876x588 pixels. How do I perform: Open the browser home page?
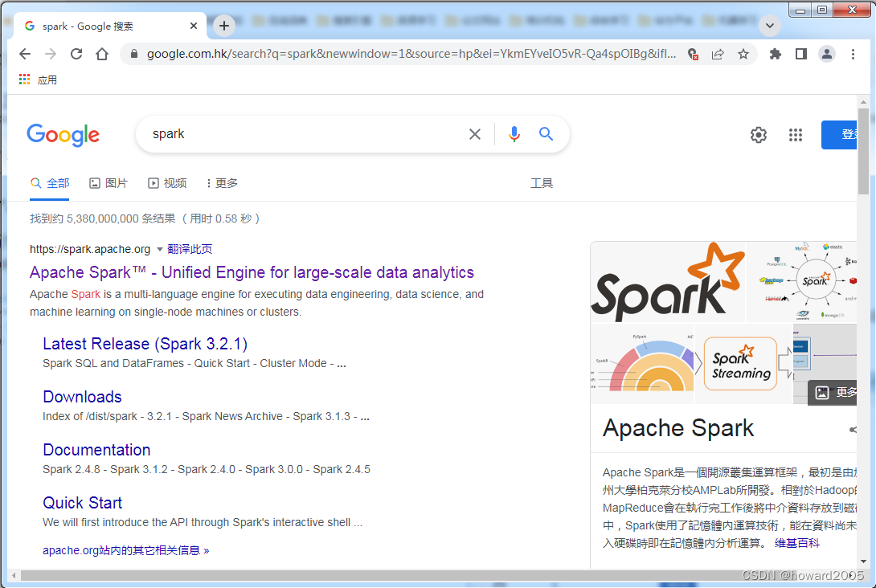[102, 54]
